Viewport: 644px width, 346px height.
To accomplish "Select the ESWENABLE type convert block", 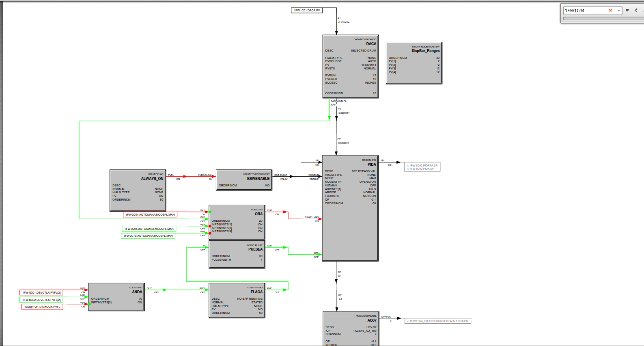I will point(244,180).
